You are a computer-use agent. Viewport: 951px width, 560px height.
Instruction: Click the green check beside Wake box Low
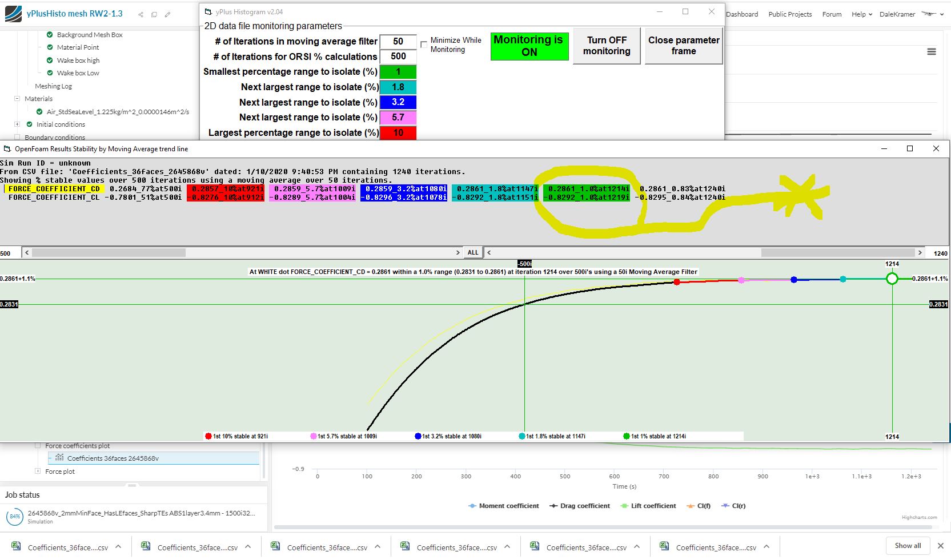(x=50, y=73)
